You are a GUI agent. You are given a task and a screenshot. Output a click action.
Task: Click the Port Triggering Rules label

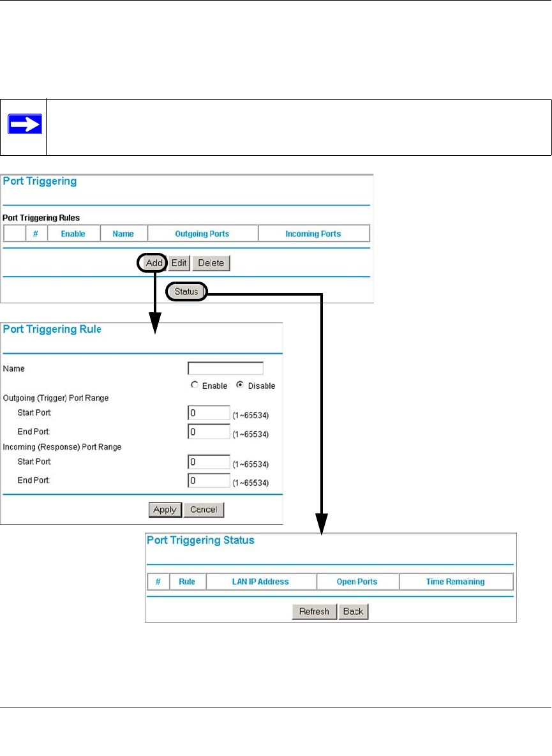click(x=41, y=218)
